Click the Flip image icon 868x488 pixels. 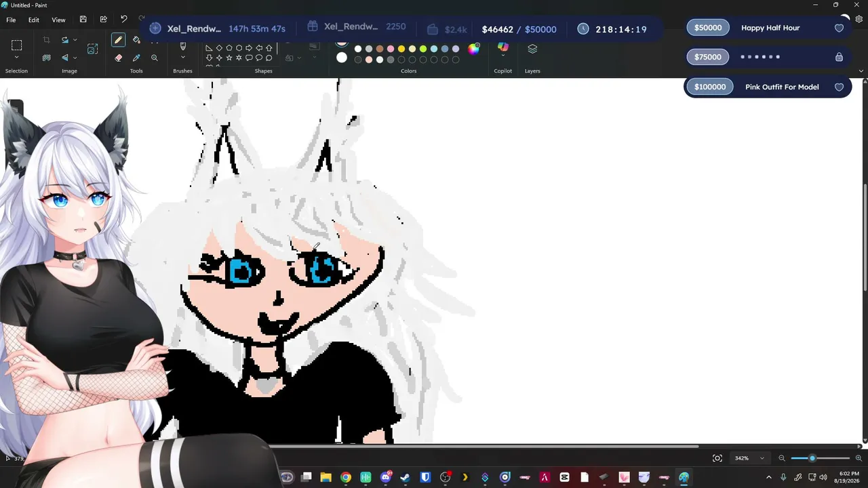tap(65, 58)
